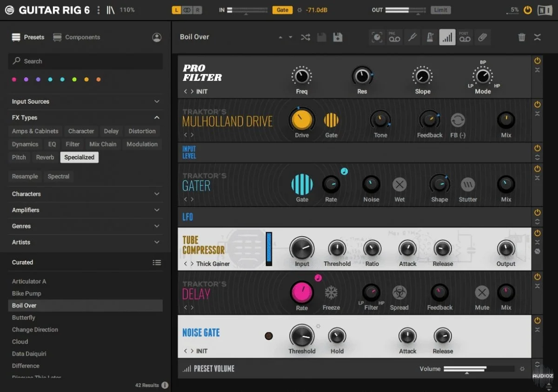The image size is (558, 392).
Task: Select the Dynamics tag
Action: [x=25, y=144]
